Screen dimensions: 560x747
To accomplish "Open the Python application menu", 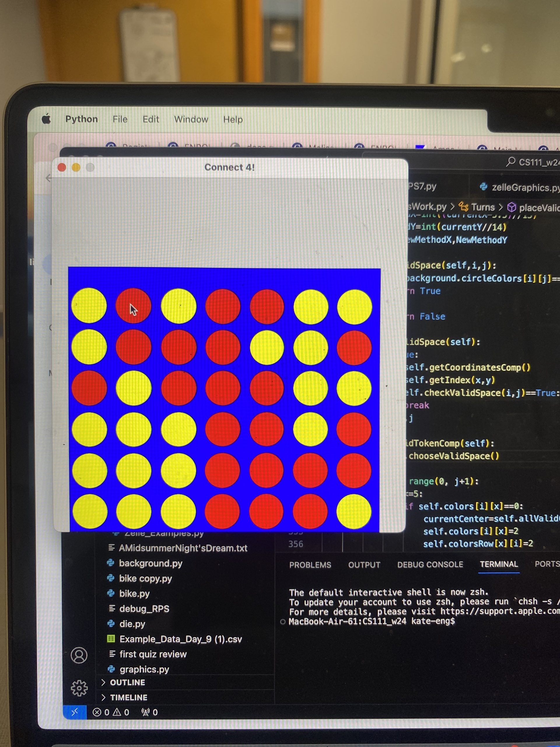I will 82,119.
